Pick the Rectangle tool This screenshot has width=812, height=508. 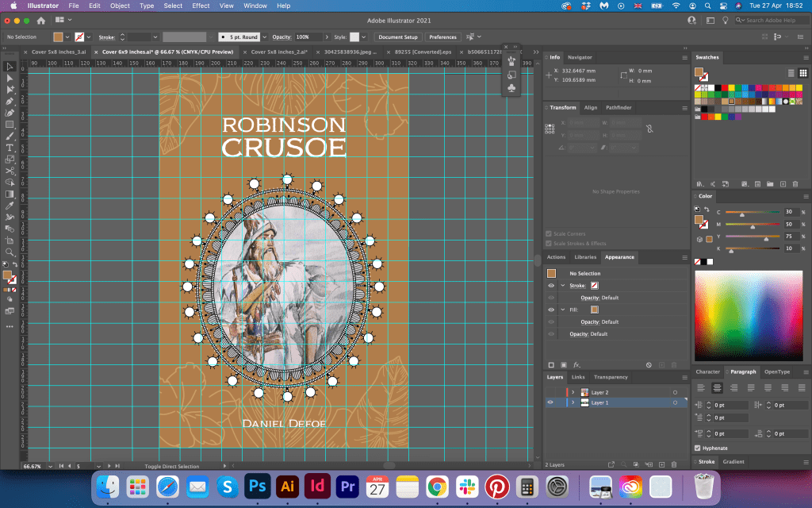(x=10, y=125)
